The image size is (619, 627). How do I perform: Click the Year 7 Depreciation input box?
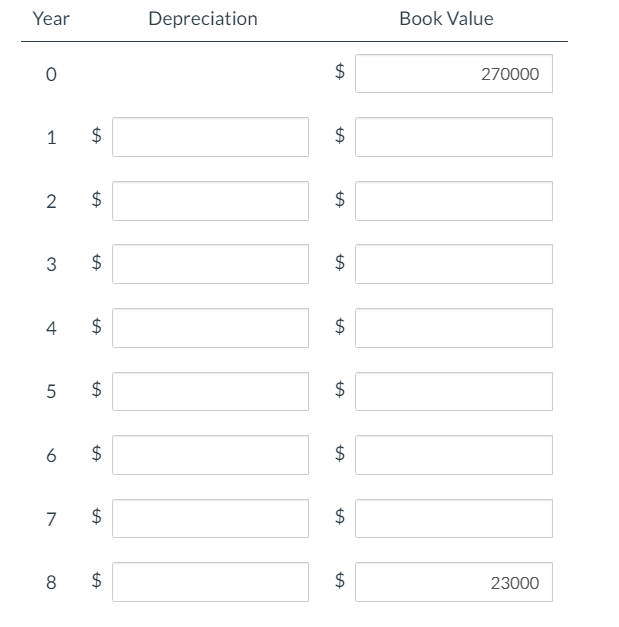pos(210,518)
